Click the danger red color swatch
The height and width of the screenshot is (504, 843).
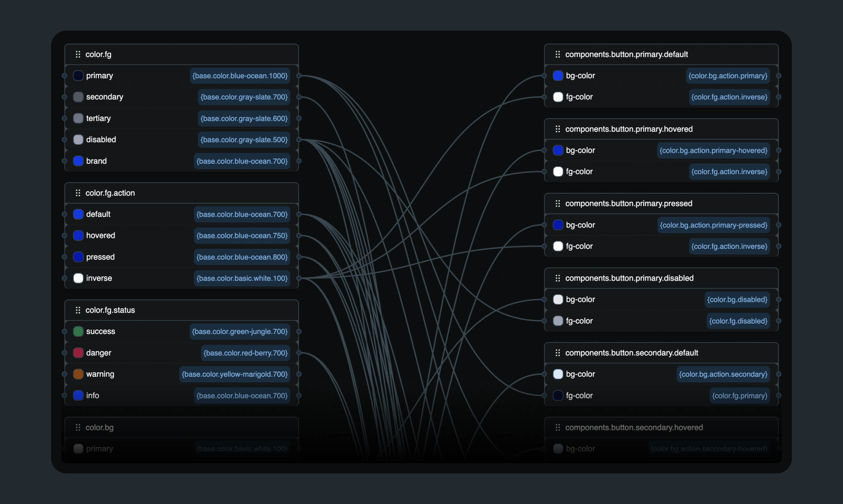tap(78, 353)
